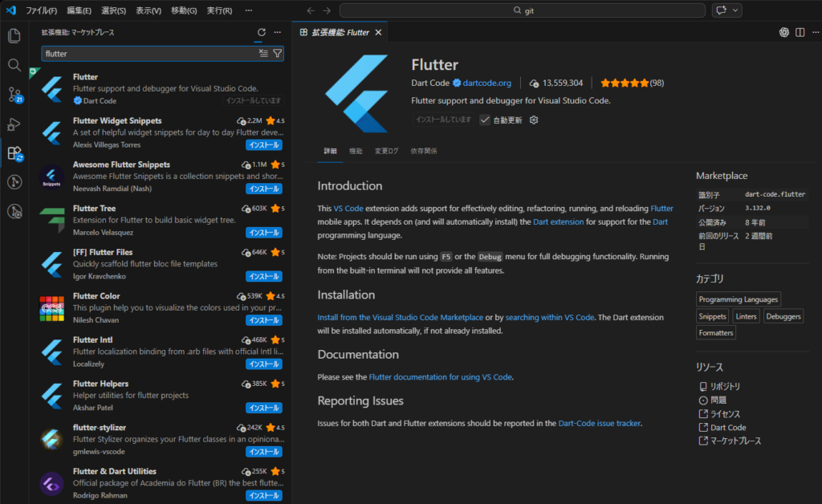The height and width of the screenshot is (504, 822).
Task: Open the ファイル(F) menu
Action: pos(41,10)
